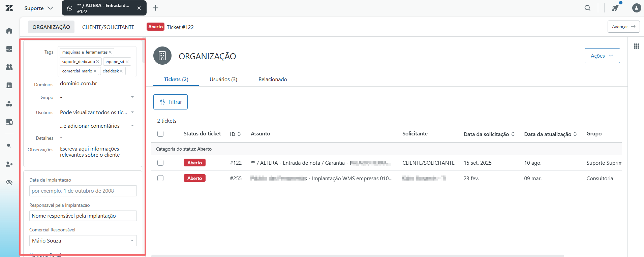Open the apps grid icon
The height and width of the screenshot is (257, 644).
[x=637, y=46]
